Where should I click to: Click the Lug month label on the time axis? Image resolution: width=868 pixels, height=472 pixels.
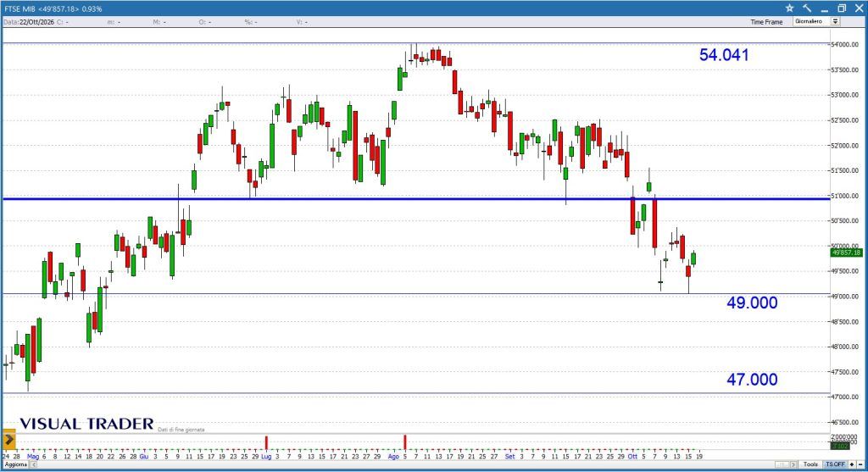[x=266, y=457]
